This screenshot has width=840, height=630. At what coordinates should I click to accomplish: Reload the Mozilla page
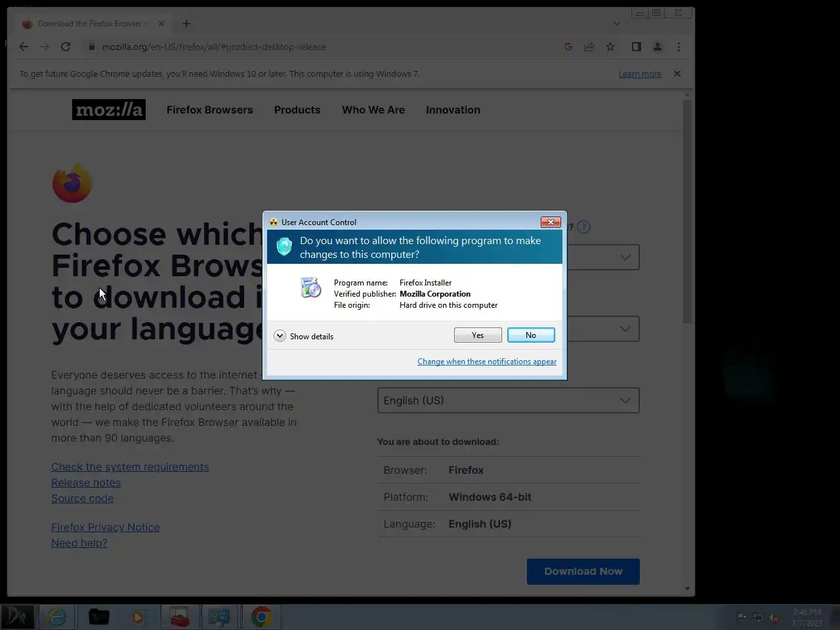pyautogui.click(x=66, y=47)
